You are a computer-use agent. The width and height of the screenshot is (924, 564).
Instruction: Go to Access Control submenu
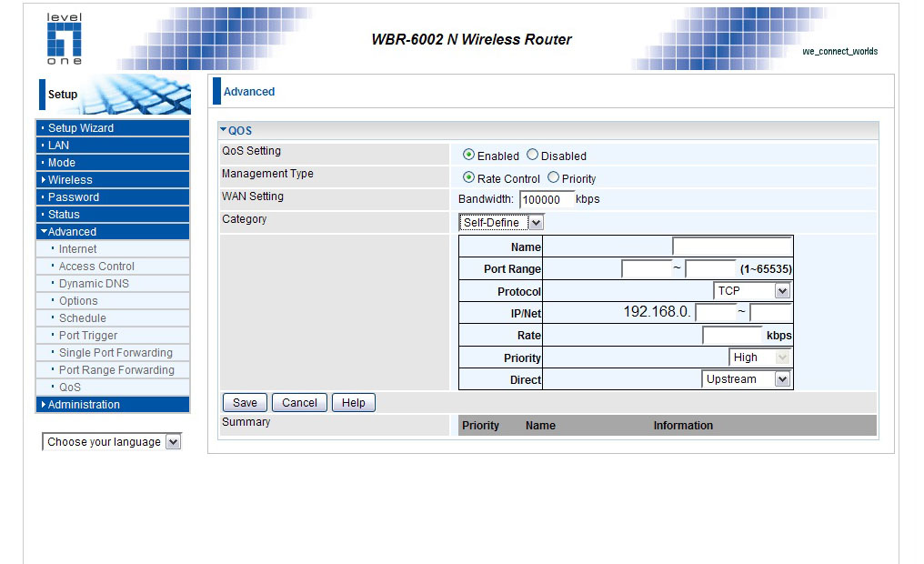point(113,267)
